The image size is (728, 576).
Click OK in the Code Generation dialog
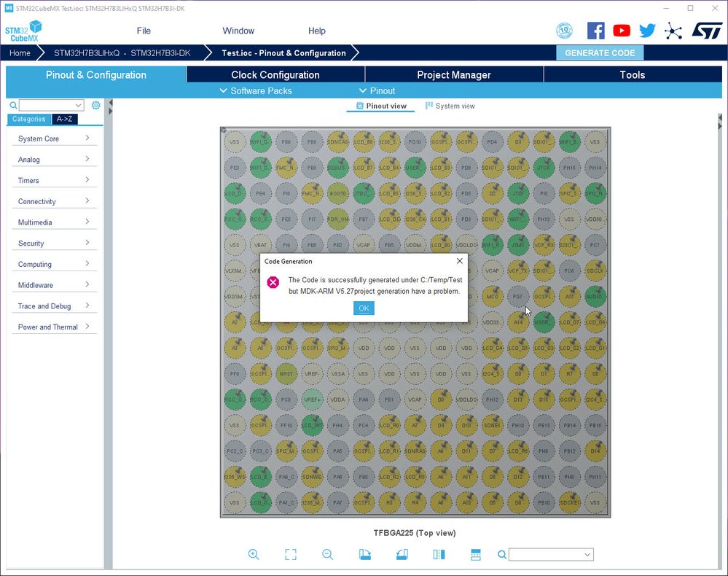364,308
